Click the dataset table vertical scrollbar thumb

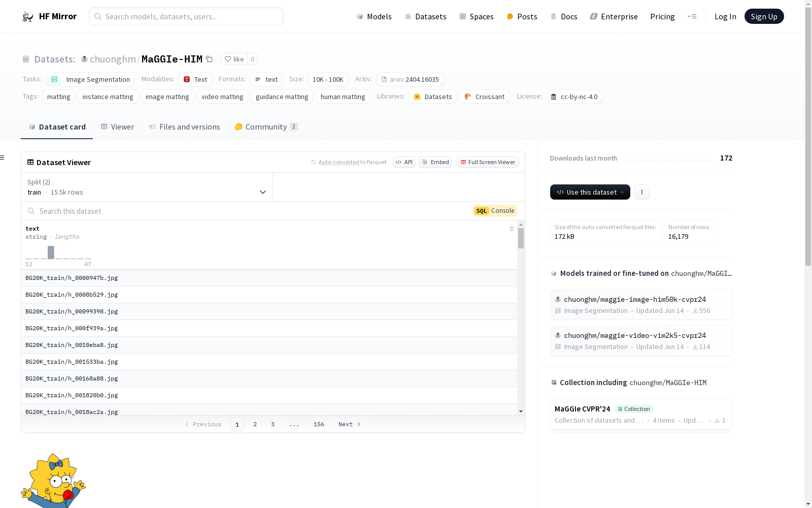(x=521, y=238)
